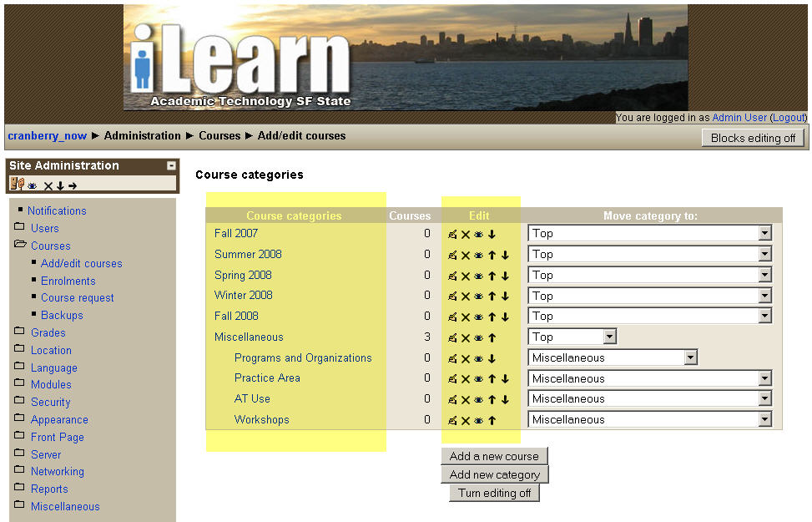The width and height of the screenshot is (812, 522).
Task: Delete Site Administration block
Action: (48, 185)
